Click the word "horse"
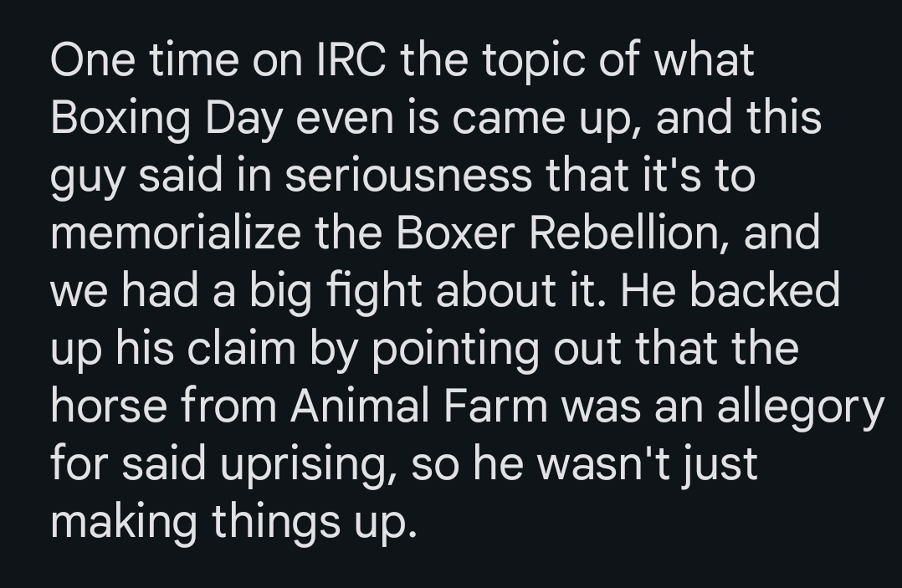The width and height of the screenshot is (902, 588). (110, 406)
